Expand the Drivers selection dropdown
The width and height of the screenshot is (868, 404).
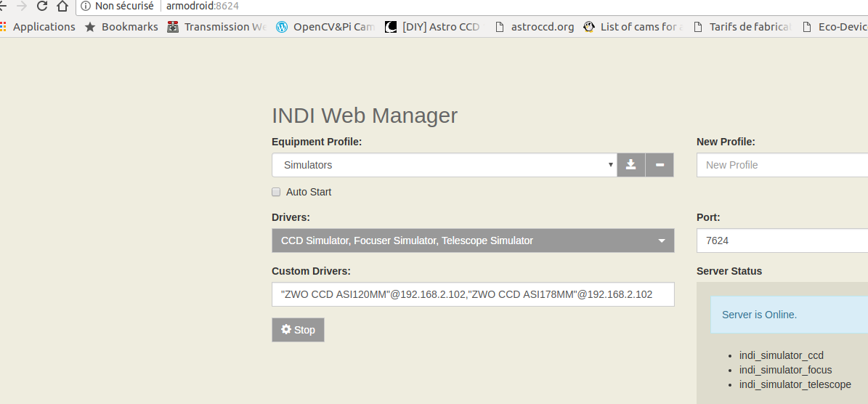click(x=473, y=241)
